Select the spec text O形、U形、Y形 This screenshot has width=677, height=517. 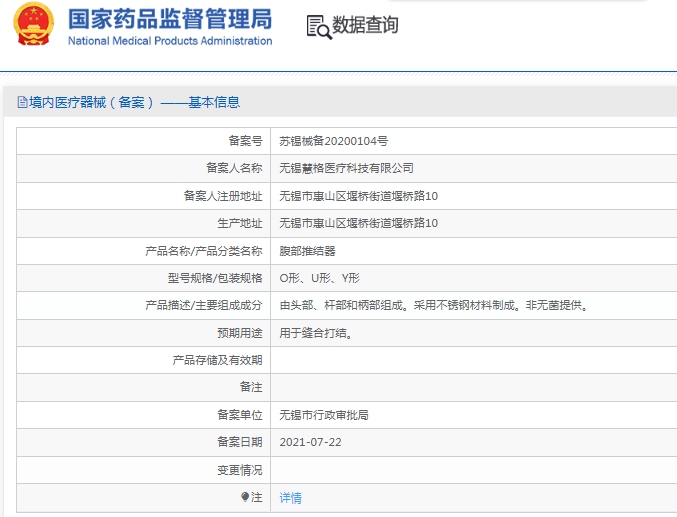point(320,278)
